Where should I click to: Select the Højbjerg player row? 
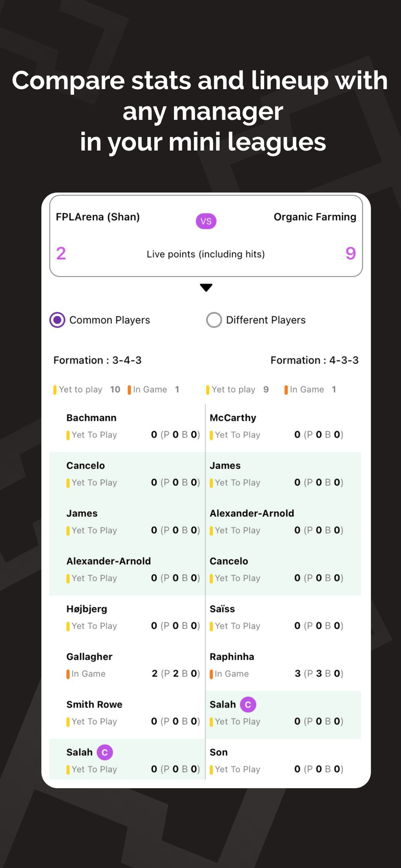127,617
